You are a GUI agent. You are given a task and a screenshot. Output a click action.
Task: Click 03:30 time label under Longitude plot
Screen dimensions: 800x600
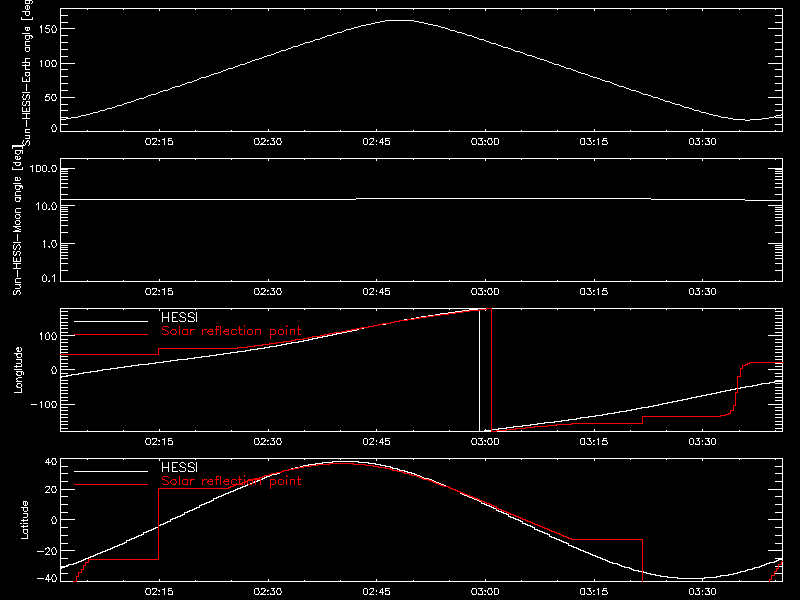(703, 442)
